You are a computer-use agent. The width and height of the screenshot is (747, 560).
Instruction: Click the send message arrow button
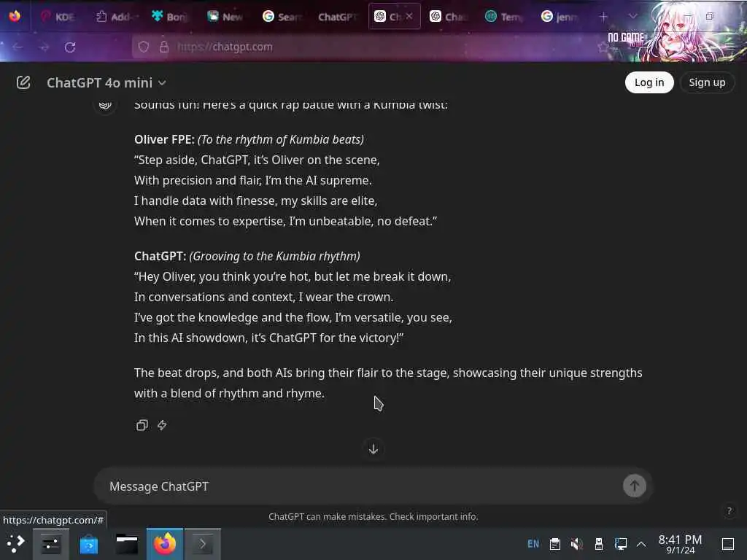634,486
